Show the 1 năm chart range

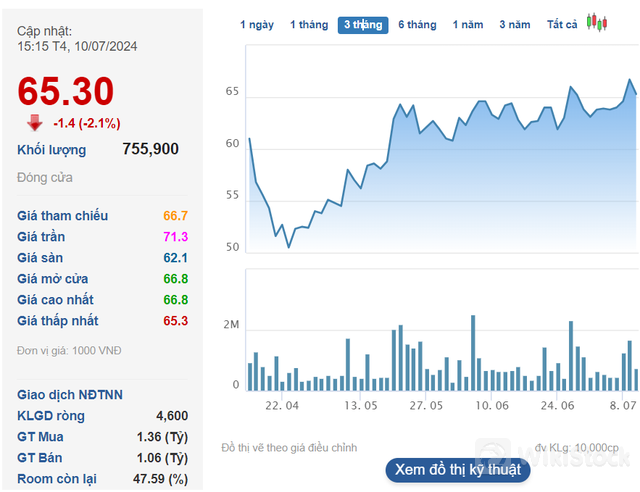point(469,25)
